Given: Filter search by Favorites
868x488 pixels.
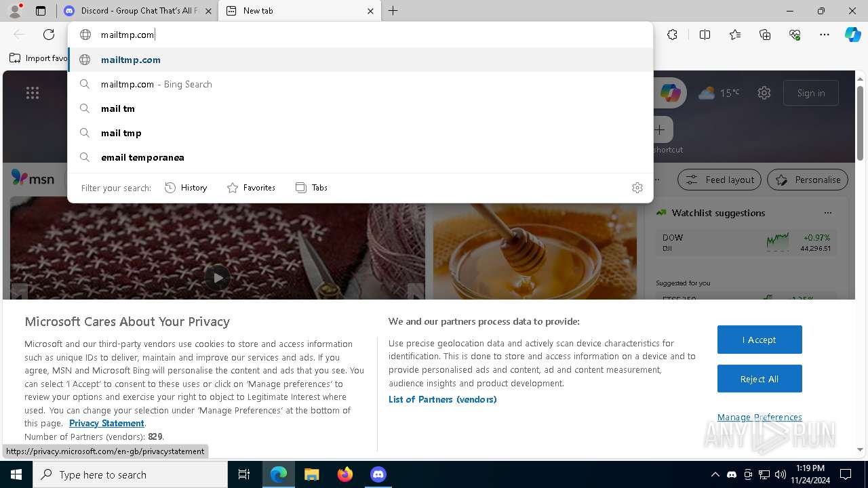Looking at the screenshot, I should tap(251, 188).
